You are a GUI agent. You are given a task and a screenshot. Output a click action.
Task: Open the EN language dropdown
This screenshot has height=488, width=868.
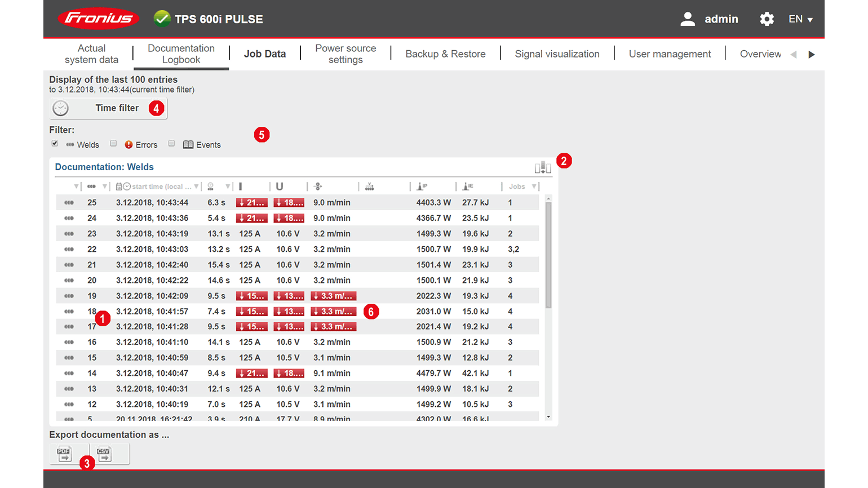point(800,19)
